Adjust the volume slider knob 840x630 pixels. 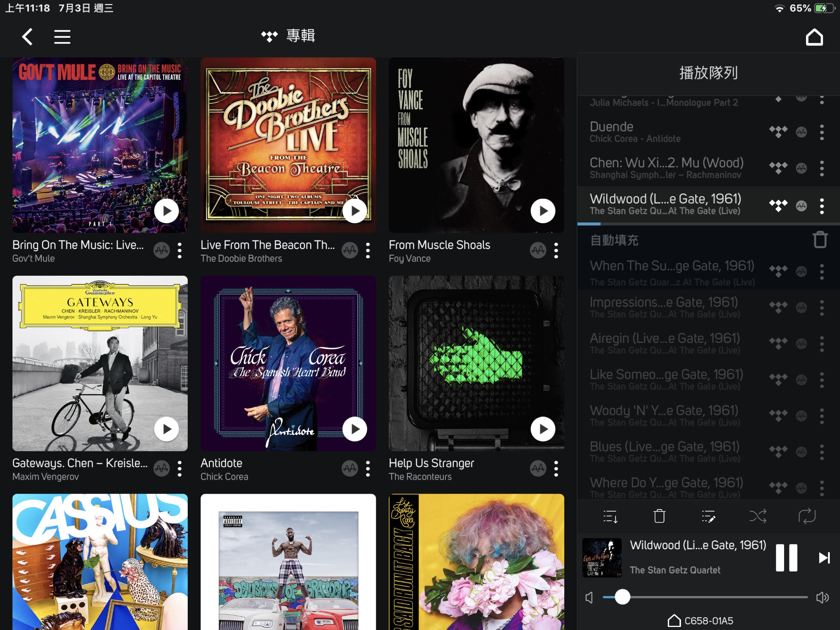[622, 597]
